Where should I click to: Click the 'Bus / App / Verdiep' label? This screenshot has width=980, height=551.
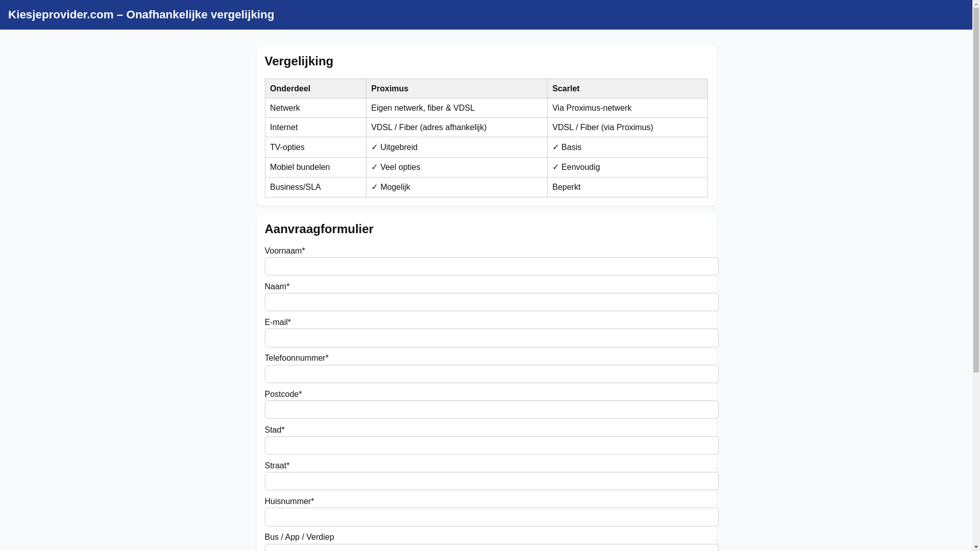(299, 537)
